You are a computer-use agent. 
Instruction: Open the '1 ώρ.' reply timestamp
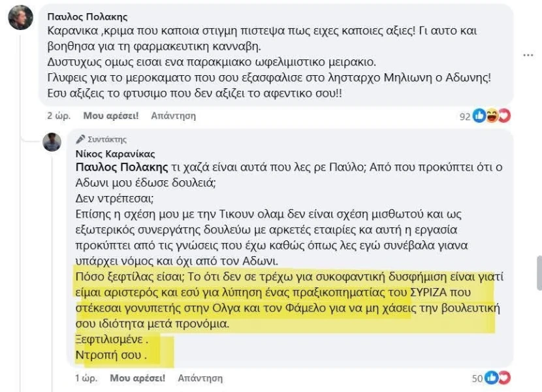[86, 378]
